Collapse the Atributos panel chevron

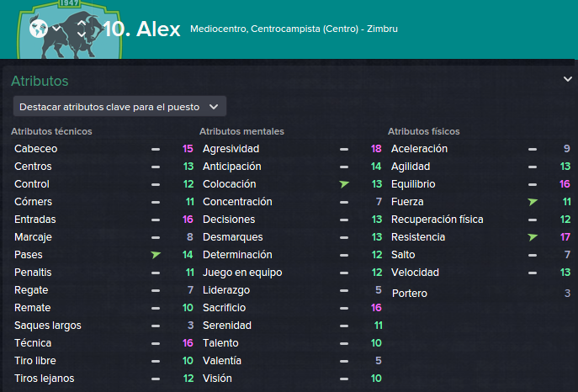568,79
